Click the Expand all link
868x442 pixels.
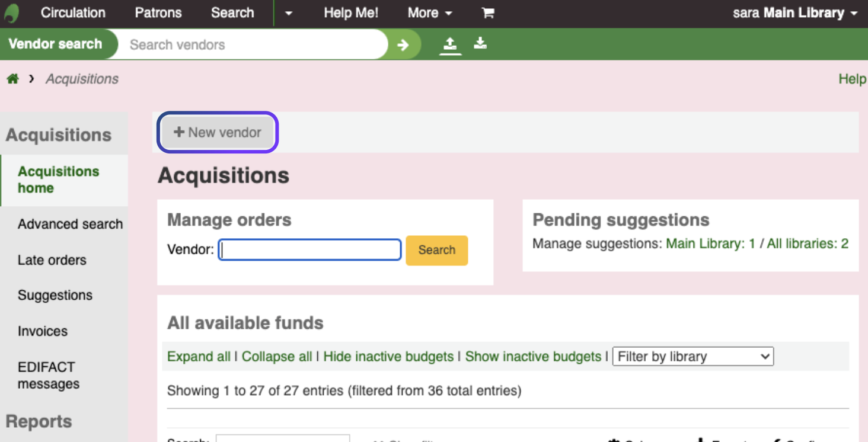pyautogui.click(x=199, y=357)
